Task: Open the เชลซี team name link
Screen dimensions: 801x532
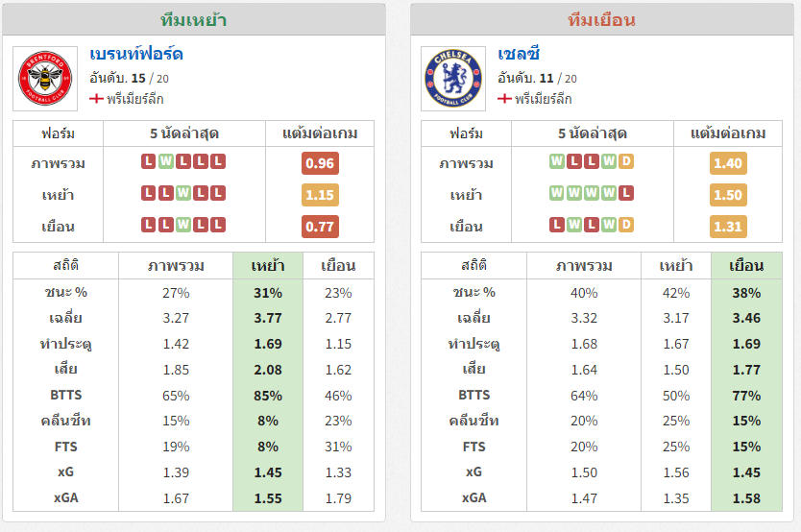Action: 519,54
